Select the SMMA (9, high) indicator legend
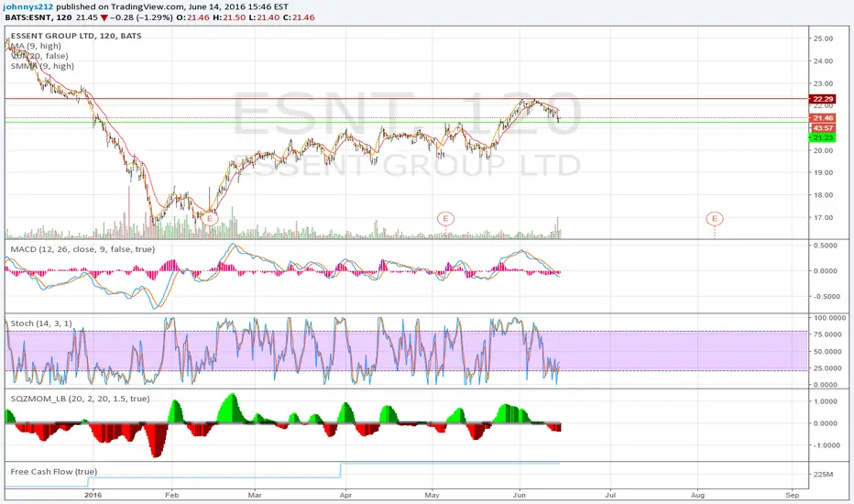This screenshot has height=504, width=854. (x=42, y=66)
